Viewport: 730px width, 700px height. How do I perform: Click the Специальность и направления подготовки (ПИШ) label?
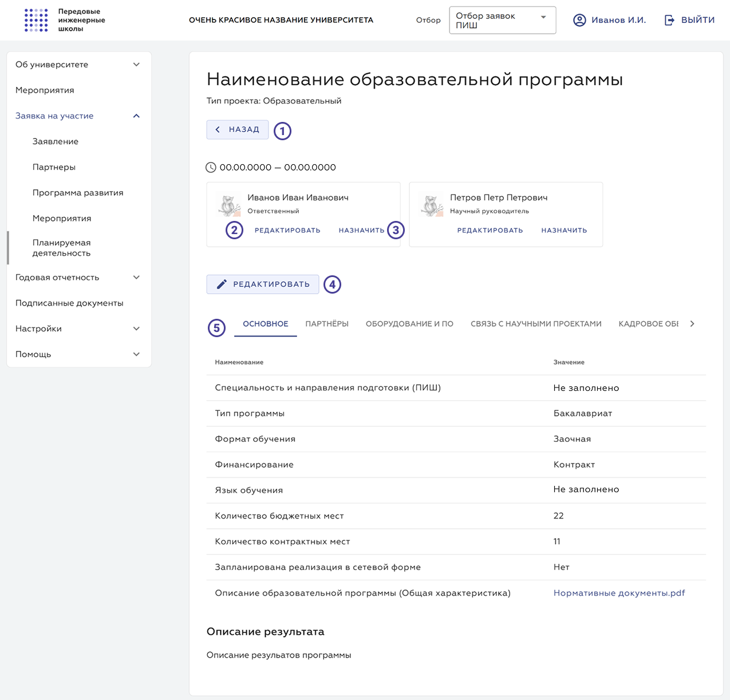(328, 387)
